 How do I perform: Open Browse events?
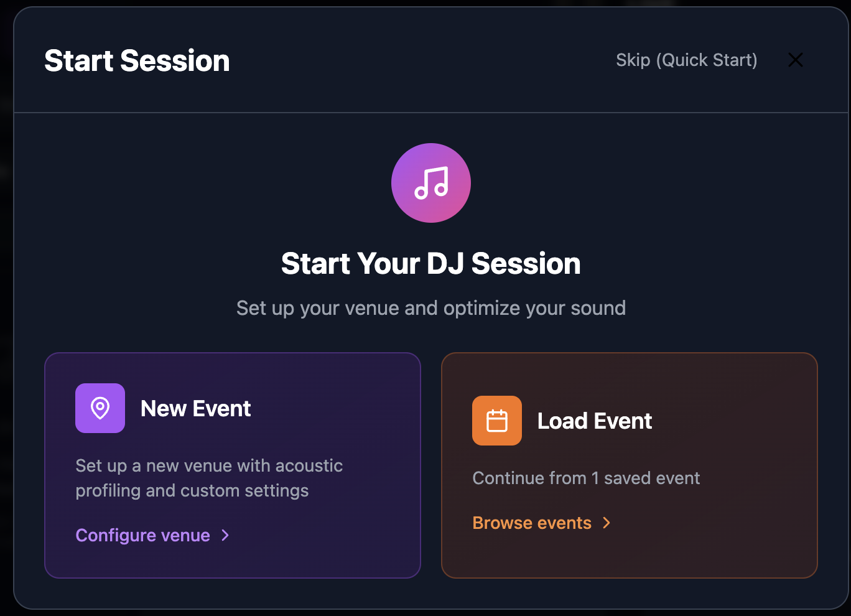point(532,523)
